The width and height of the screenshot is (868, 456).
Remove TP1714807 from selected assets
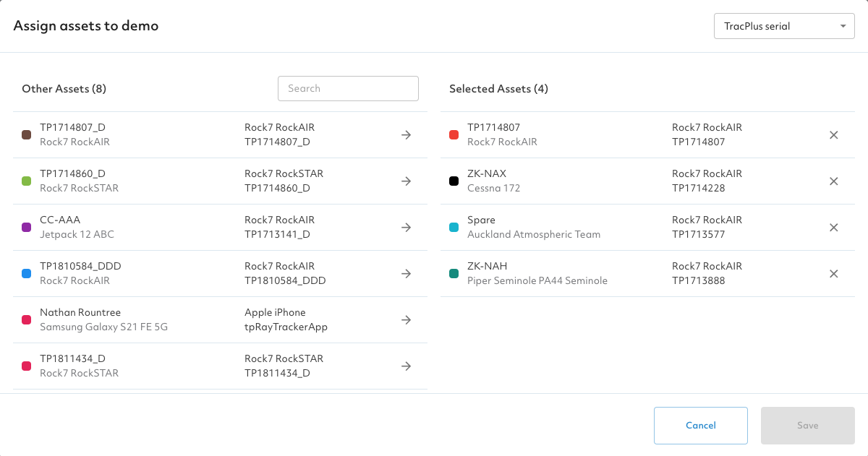pyautogui.click(x=833, y=135)
